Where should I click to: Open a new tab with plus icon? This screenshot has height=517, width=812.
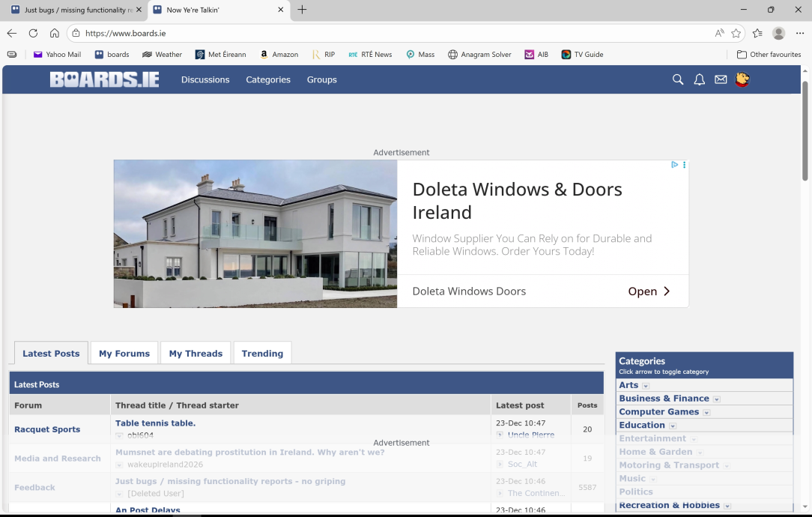(x=302, y=9)
